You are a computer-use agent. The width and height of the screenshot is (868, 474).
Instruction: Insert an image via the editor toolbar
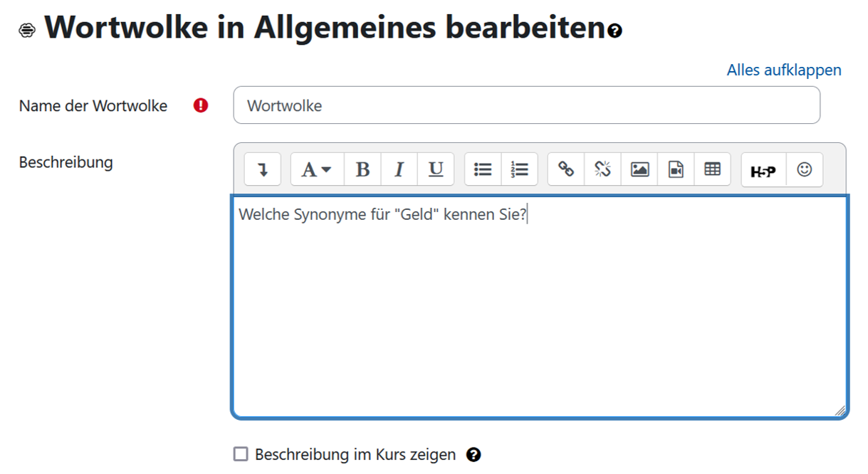[x=639, y=169]
